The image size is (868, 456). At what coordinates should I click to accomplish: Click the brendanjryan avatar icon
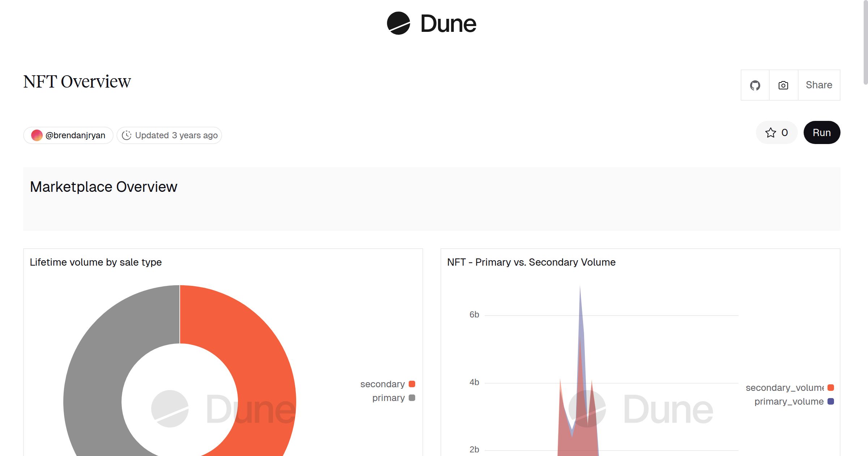37,135
